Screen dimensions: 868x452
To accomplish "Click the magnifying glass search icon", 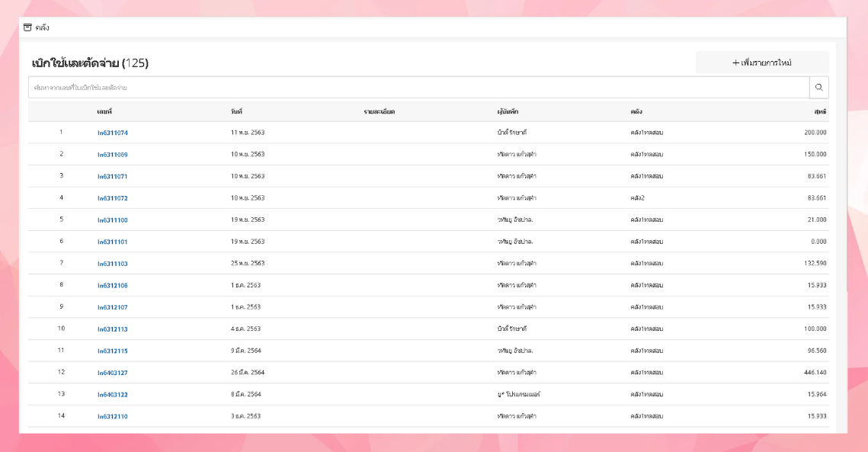I will click(x=818, y=88).
